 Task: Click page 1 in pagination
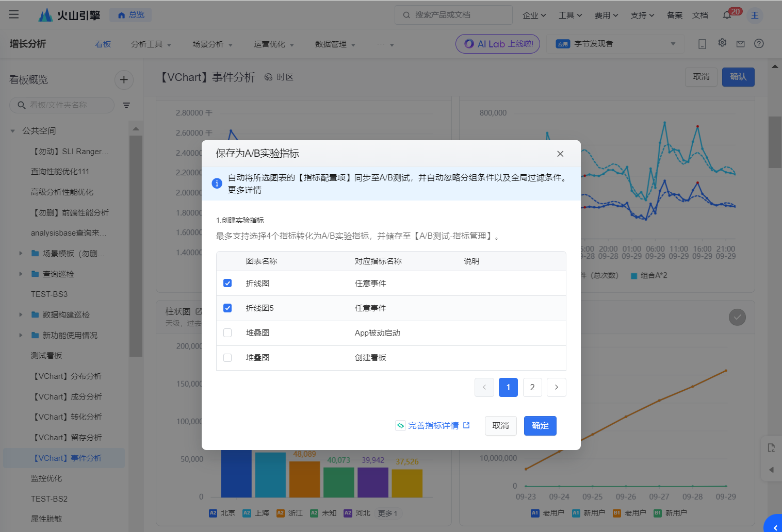pos(508,387)
